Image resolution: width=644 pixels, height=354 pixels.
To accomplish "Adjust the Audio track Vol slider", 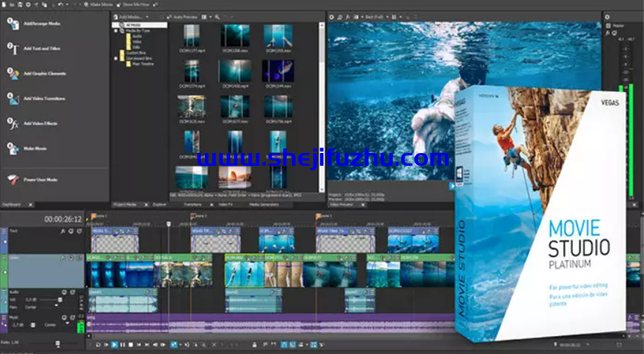I will click(x=60, y=300).
